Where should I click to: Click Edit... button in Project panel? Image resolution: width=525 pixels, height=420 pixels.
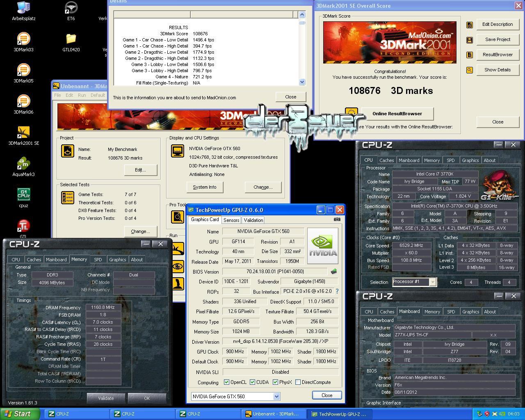(x=140, y=170)
